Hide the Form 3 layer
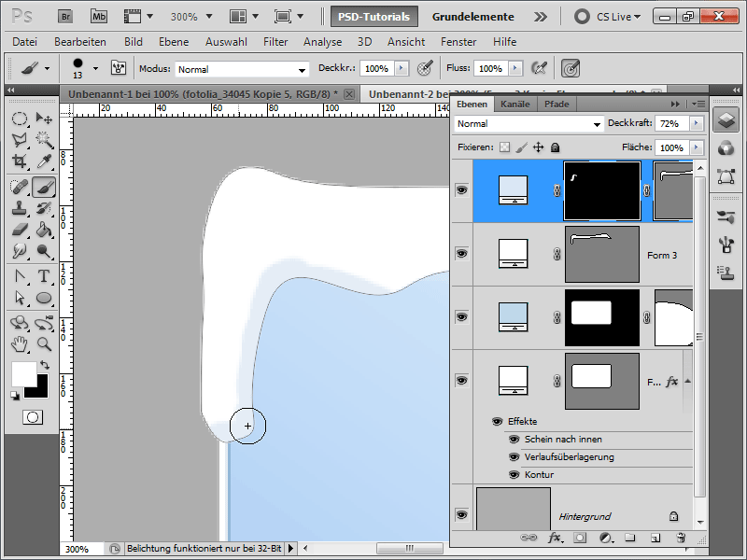The width and height of the screenshot is (747, 560). coord(461,253)
